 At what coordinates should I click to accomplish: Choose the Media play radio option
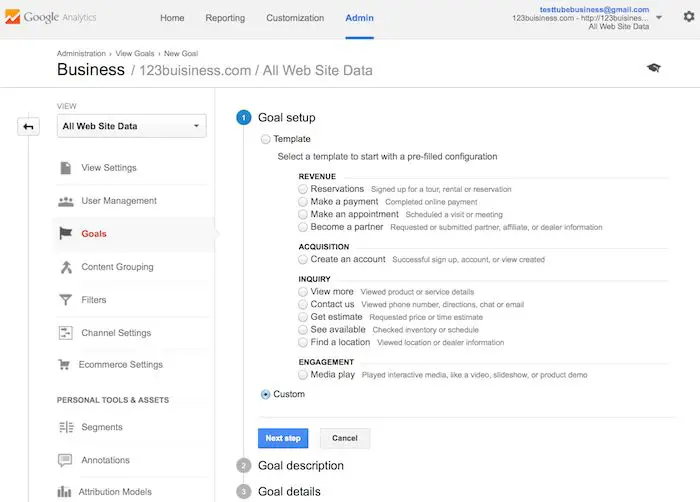pyautogui.click(x=303, y=375)
